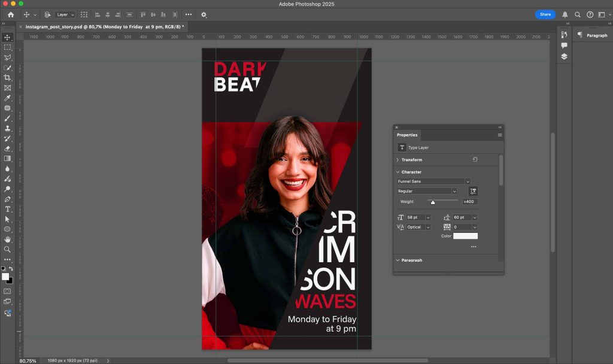The image size is (613, 364).
Task: Click the blue Share button
Action: [x=545, y=14]
